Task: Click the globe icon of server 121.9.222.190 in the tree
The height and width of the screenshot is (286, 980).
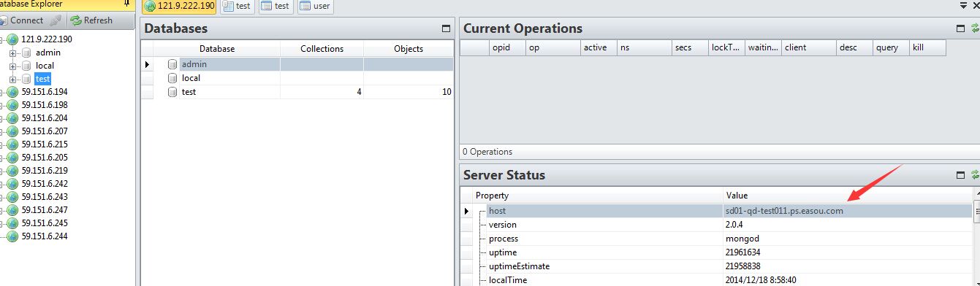Action: pos(12,39)
